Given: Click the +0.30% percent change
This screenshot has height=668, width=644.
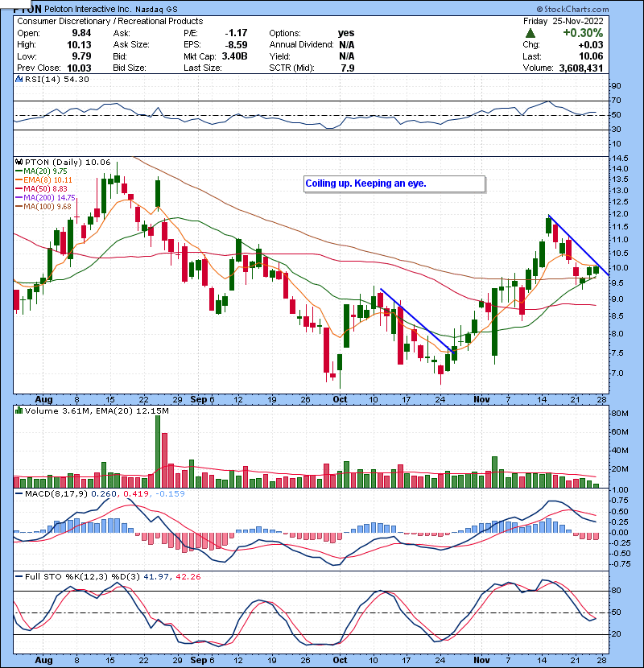Looking at the screenshot, I should pos(583,33).
